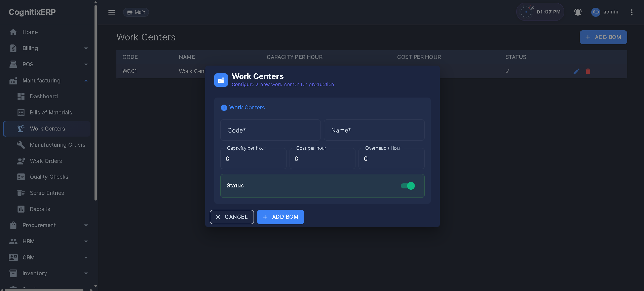Collapse the Manufacturing menu arrow
The width and height of the screenshot is (644, 291).
click(x=86, y=80)
